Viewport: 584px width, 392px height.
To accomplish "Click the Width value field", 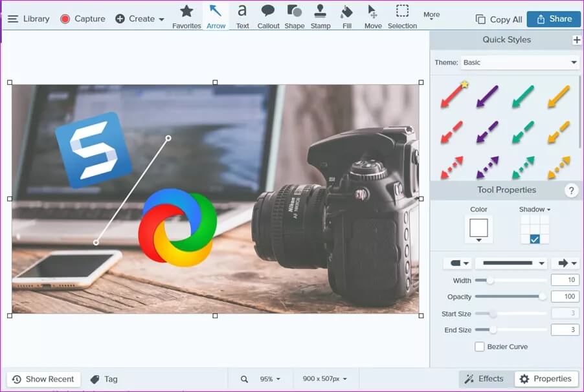I will click(565, 280).
